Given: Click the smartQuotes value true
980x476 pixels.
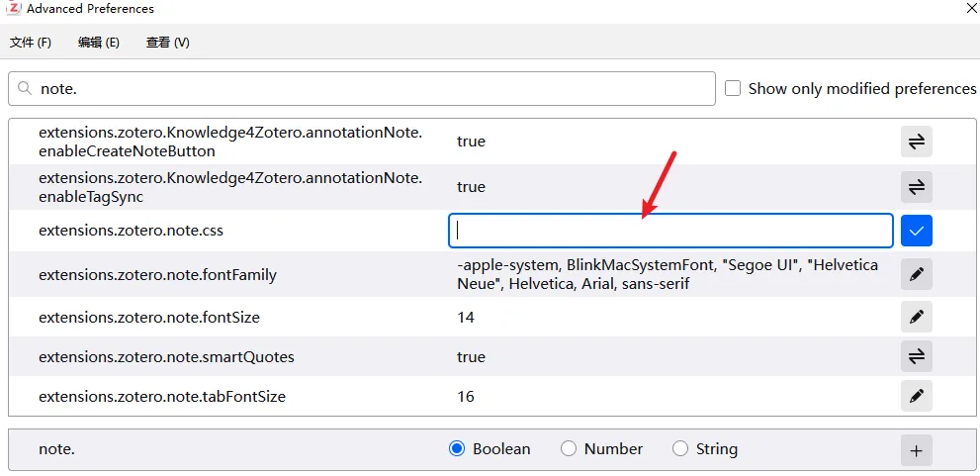Looking at the screenshot, I should 471,357.
